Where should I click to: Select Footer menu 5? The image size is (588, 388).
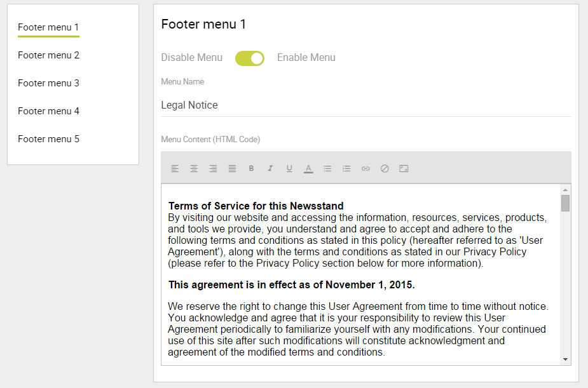tap(49, 139)
